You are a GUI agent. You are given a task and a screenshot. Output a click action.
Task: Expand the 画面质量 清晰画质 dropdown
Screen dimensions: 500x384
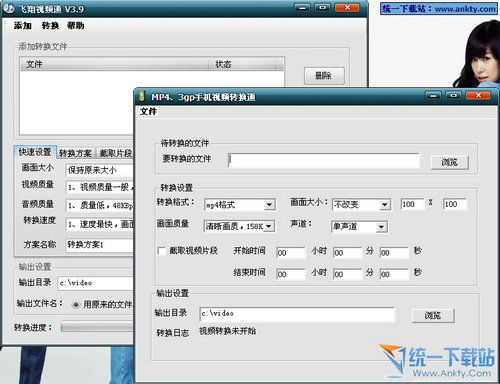pyautogui.click(x=269, y=227)
